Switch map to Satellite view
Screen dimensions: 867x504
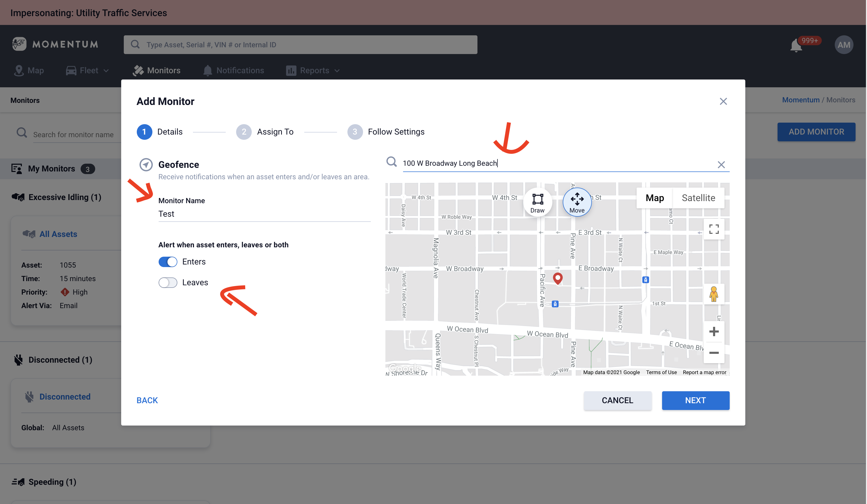coord(698,198)
